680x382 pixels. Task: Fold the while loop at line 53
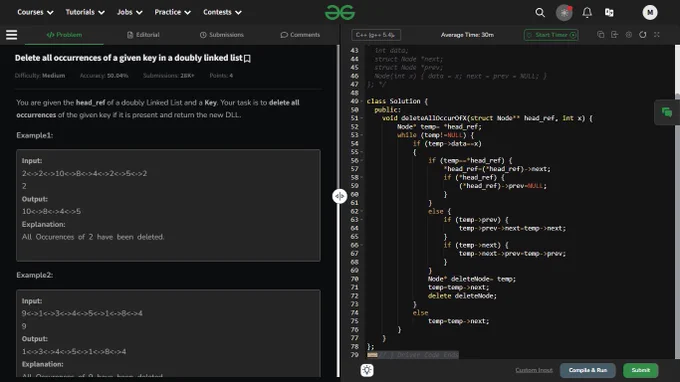tap(362, 135)
